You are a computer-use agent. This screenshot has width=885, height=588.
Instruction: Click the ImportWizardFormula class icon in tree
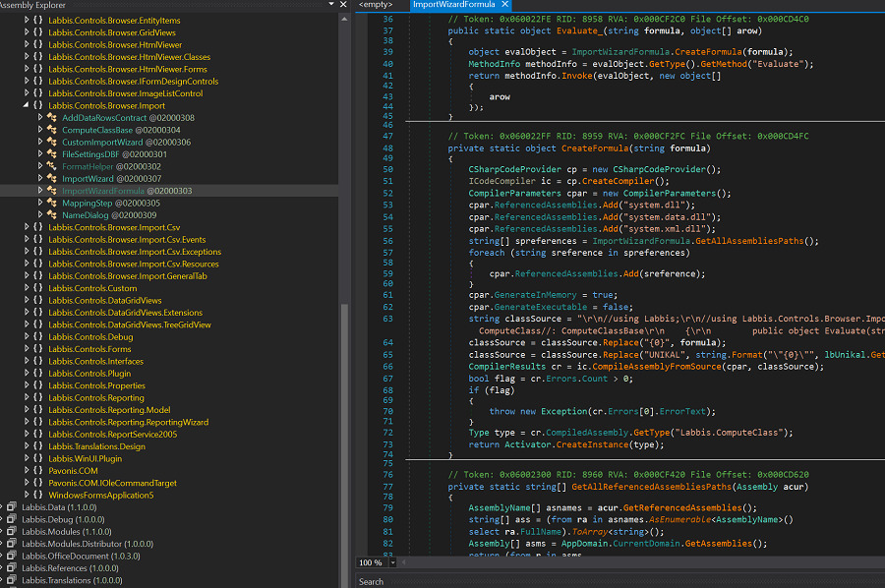[53, 191]
